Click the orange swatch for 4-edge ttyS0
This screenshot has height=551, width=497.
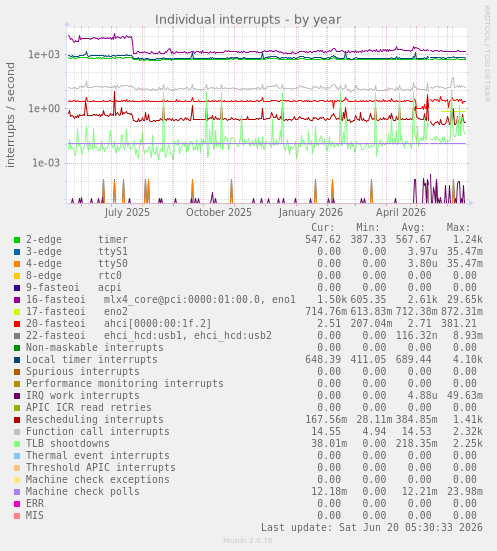(x=17, y=264)
